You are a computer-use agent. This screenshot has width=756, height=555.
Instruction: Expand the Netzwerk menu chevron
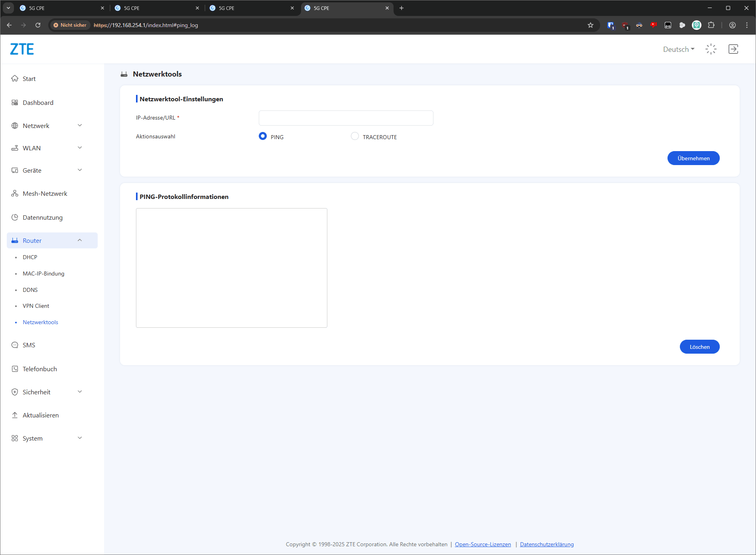click(x=80, y=125)
